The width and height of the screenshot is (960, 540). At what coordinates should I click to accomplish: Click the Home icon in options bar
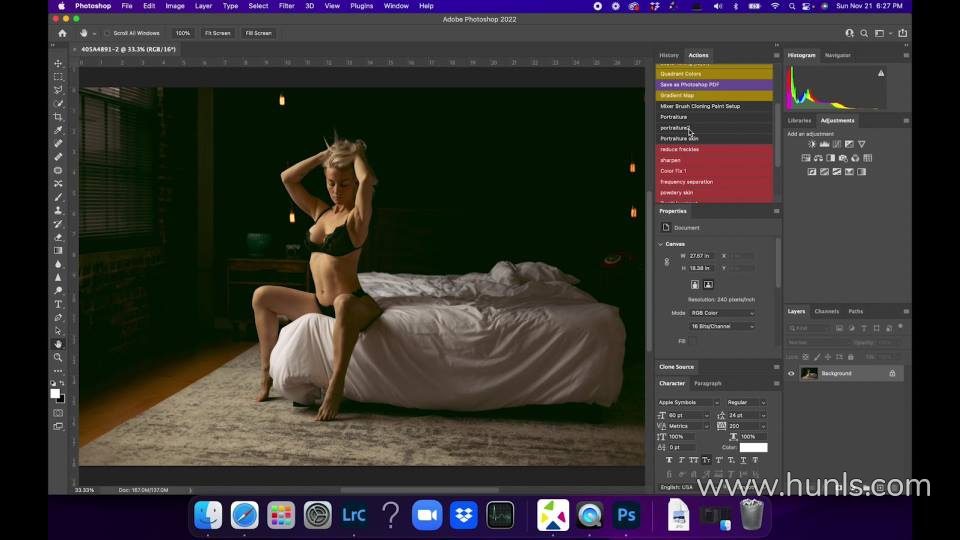point(62,33)
